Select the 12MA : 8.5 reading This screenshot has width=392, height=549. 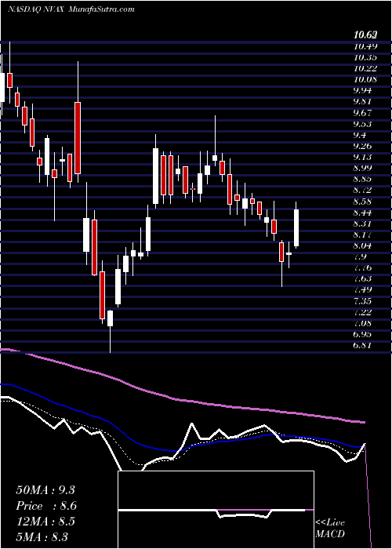pos(45,522)
